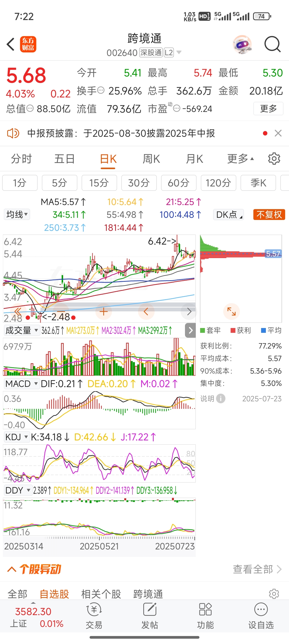Dismiss the interim report notice
This screenshot has height=644, width=289.
tap(278, 133)
